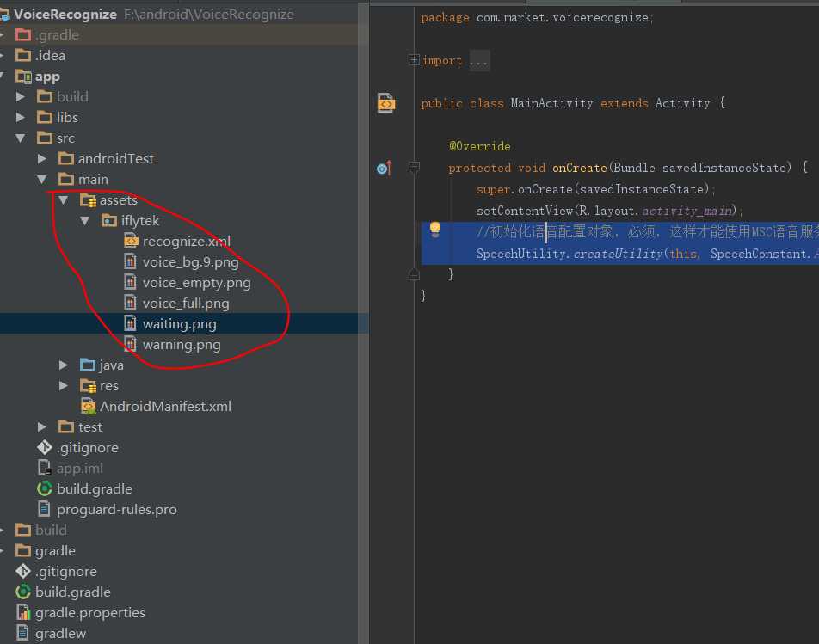Select voice_empty.png file name
The image size is (819, 644).
[196, 283]
